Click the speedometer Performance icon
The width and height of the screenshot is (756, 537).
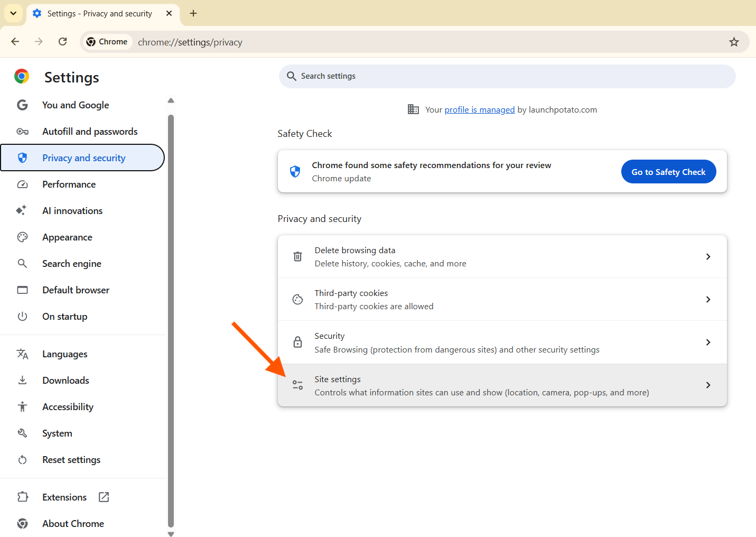point(22,184)
